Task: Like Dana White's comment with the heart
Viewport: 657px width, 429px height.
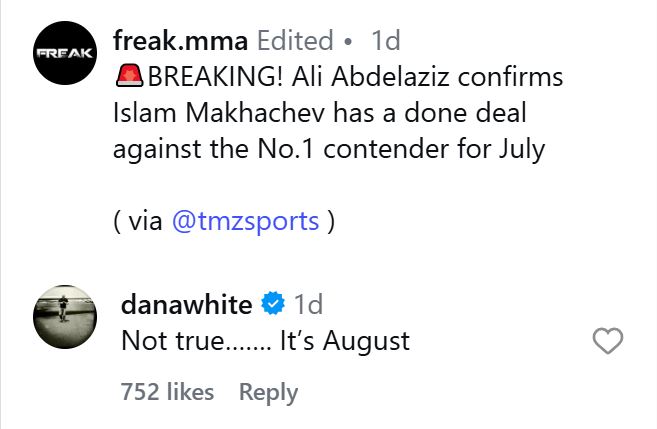Action: (x=608, y=342)
